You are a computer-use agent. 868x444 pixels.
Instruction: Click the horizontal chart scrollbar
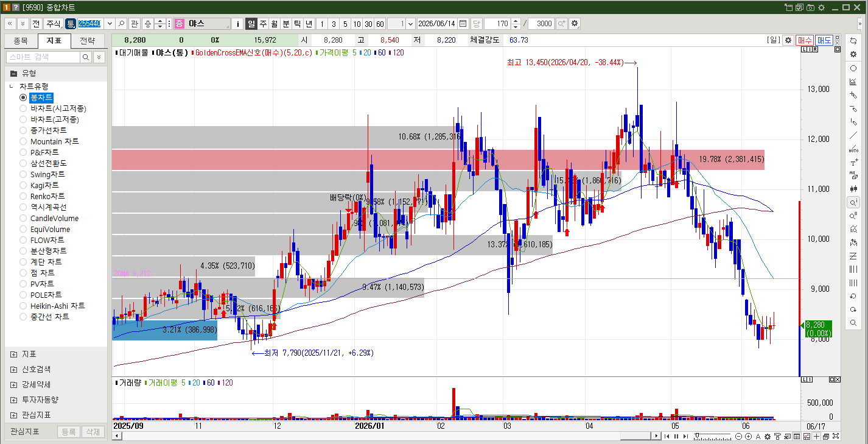[x=635, y=436]
